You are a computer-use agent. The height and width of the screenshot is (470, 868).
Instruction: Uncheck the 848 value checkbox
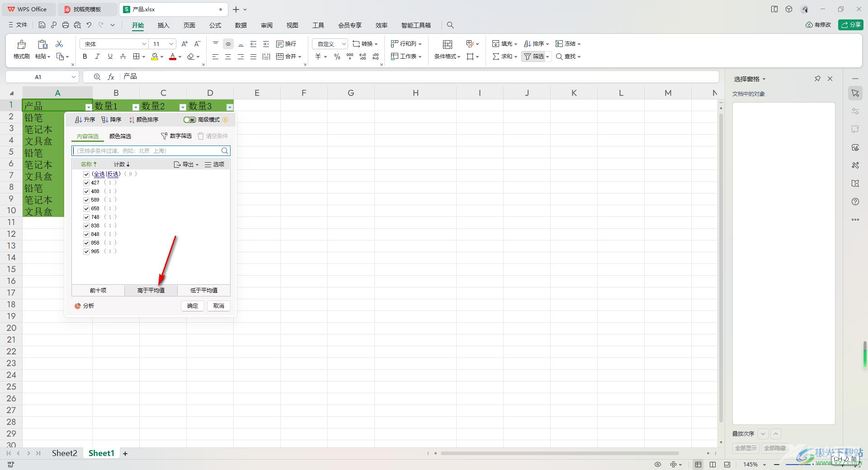tap(86, 235)
